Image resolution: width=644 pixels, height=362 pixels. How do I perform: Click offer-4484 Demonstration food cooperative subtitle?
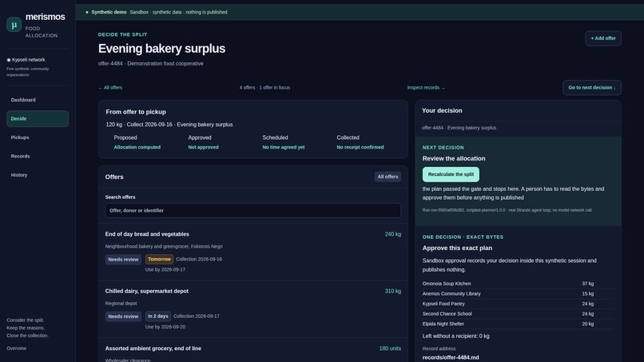tap(151, 64)
